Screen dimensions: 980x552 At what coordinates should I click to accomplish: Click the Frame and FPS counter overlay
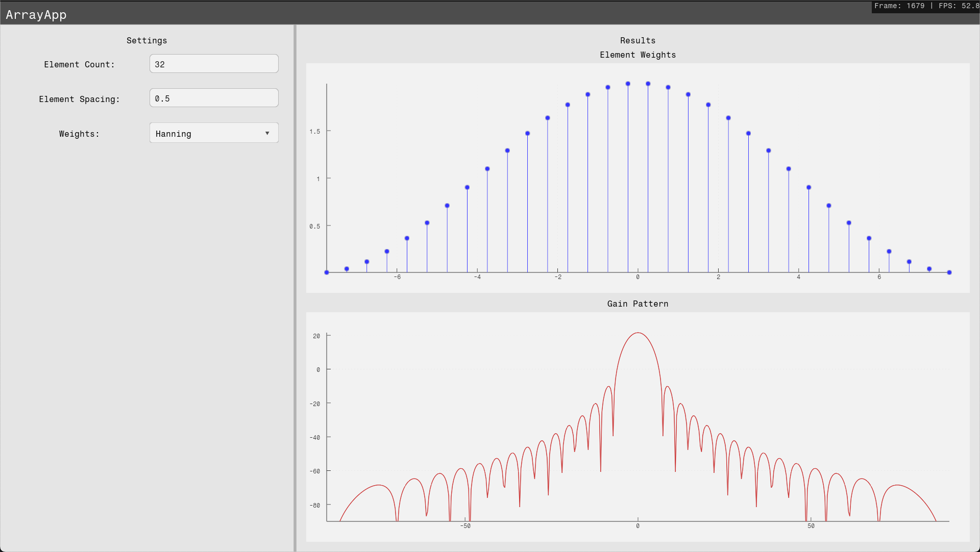point(926,6)
